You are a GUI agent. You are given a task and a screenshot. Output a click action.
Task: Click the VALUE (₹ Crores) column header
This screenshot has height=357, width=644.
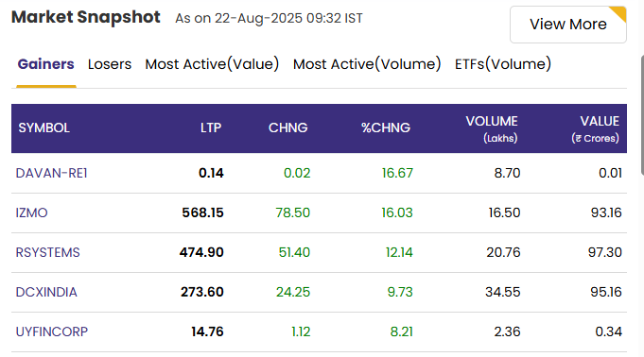pyautogui.click(x=595, y=128)
